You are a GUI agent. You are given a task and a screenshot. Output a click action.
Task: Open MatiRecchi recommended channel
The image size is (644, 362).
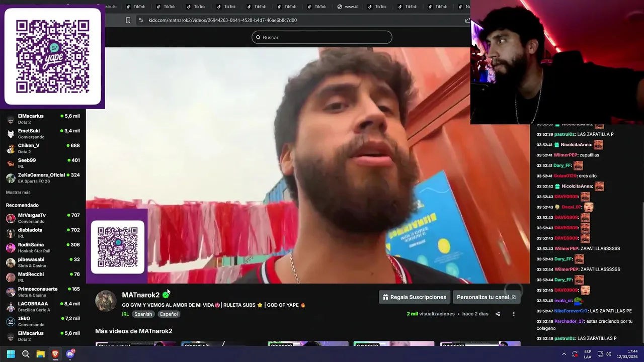click(x=43, y=277)
